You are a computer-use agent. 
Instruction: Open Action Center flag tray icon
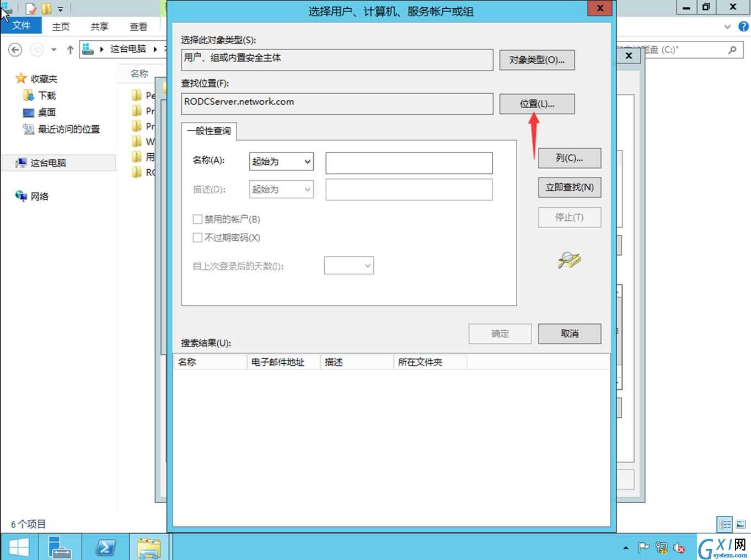(x=643, y=548)
